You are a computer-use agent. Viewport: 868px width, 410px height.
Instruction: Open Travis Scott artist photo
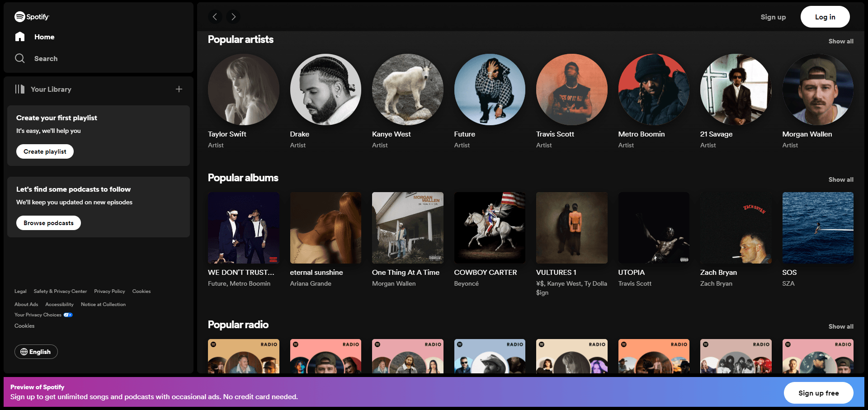tap(572, 90)
